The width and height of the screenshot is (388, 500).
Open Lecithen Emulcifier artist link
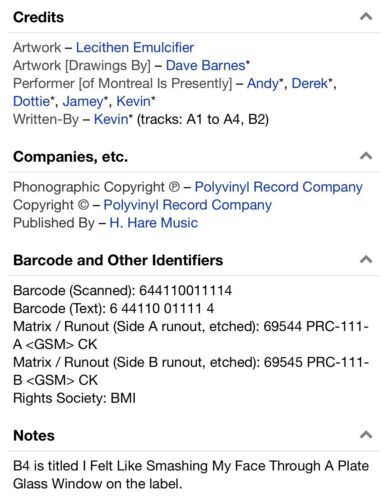(x=135, y=47)
